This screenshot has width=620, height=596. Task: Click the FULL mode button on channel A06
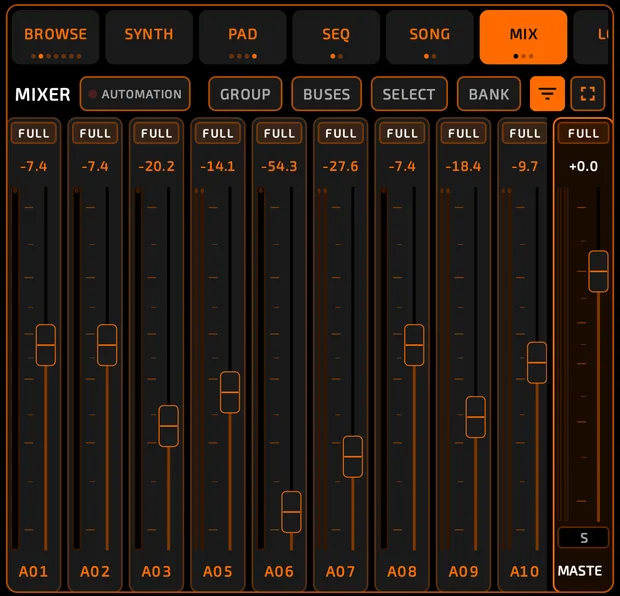pos(279,133)
